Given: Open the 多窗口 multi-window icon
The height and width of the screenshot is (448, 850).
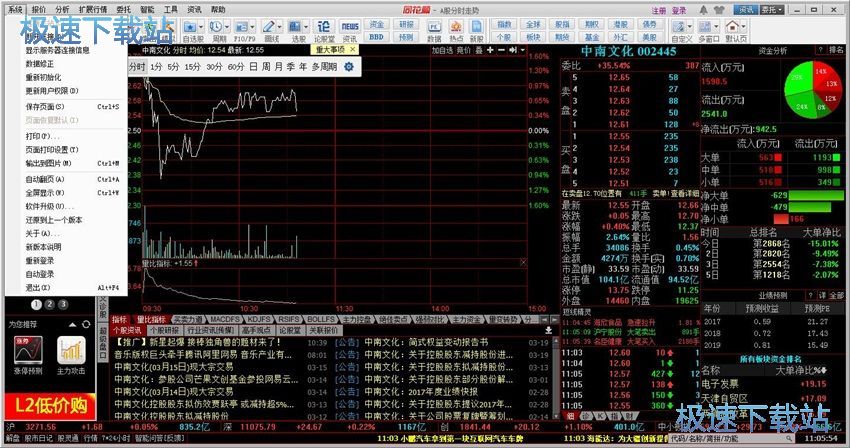Looking at the screenshot, I should (704, 26).
